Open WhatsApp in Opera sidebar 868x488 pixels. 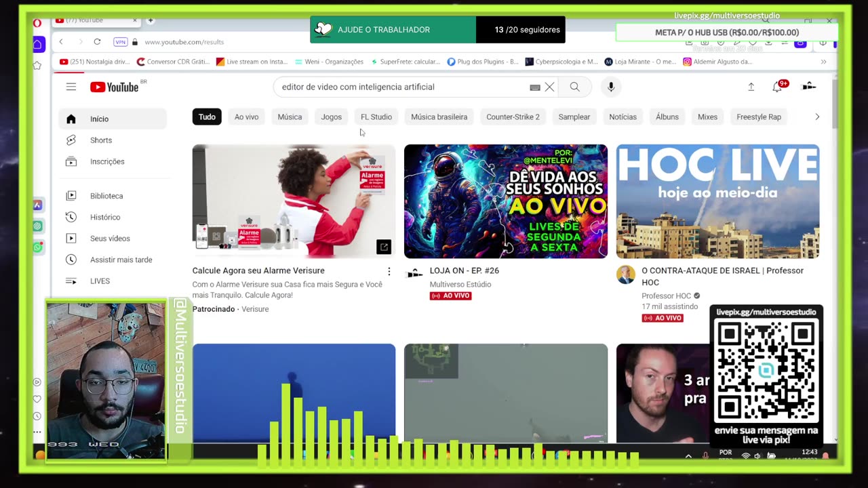pos(37,247)
